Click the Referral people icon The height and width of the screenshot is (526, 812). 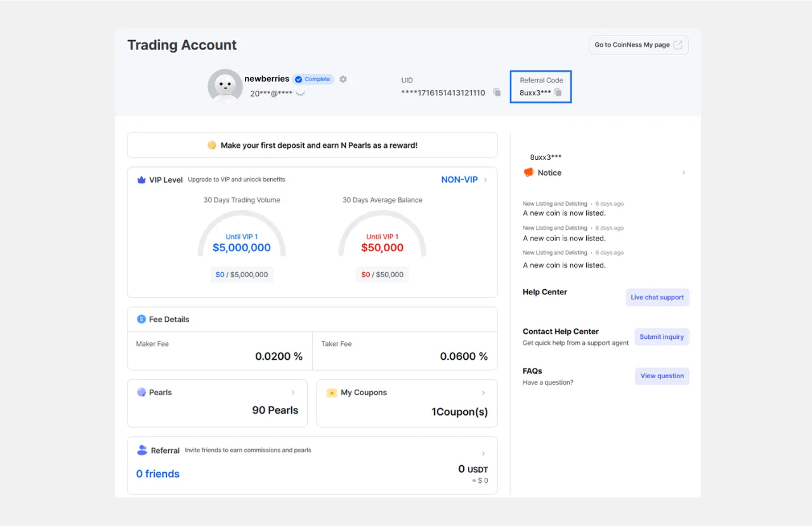click(x=142, y=450)
